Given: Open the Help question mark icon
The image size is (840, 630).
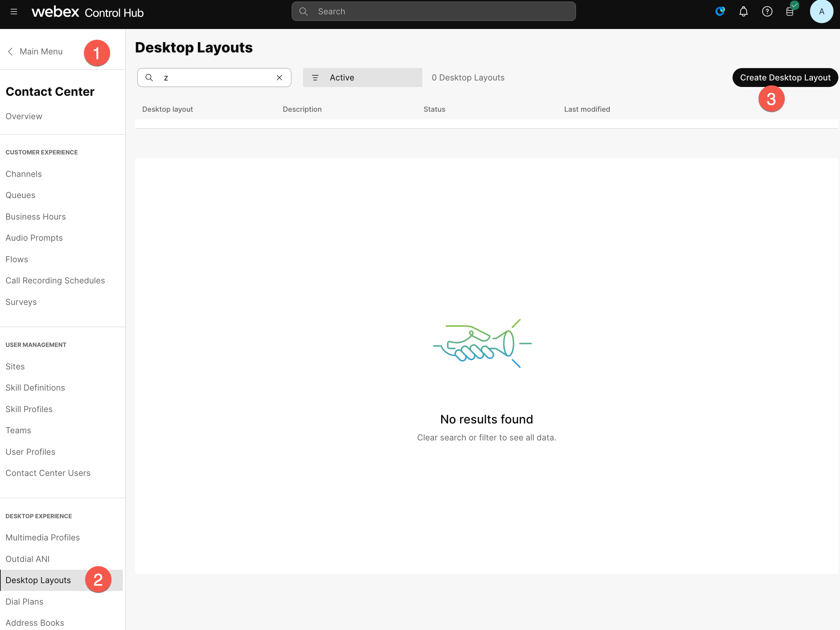Looking at the screenshot, I should coord(767,11).
